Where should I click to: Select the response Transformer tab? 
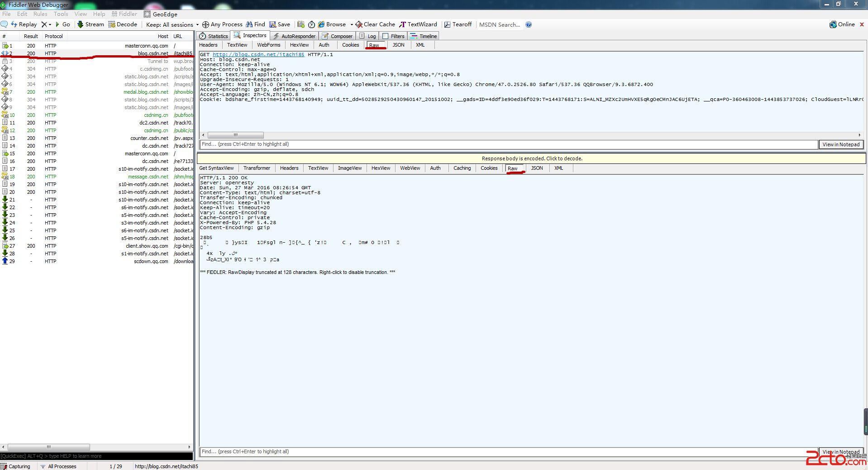257,168
